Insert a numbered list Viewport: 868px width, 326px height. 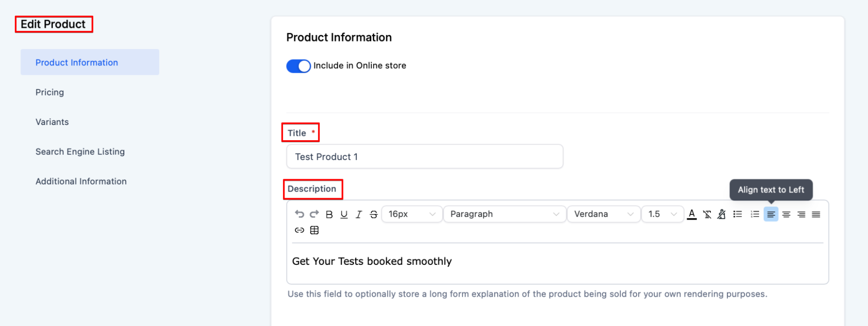pyautogui.click(x=755, y=214)
